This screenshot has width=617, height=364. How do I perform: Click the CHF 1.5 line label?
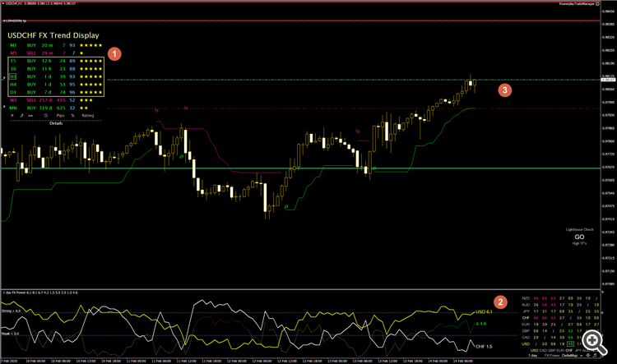(484, 347)
